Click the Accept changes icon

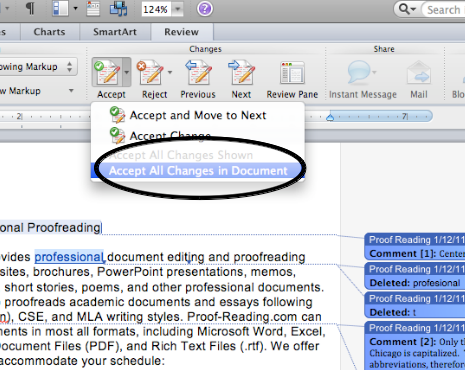pyautogui.click(x=107, y=72)
